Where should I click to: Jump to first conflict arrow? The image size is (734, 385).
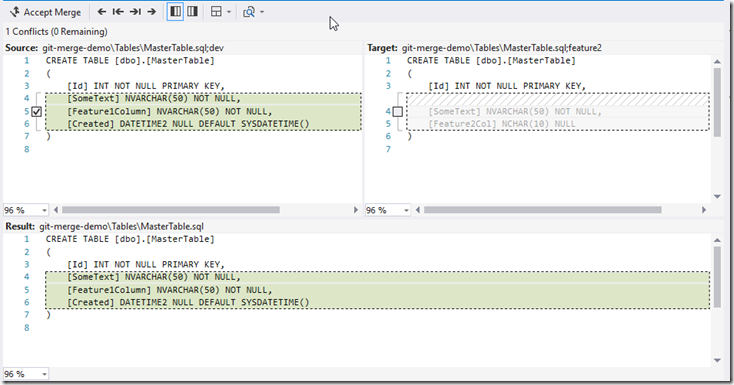pos(118,12)
